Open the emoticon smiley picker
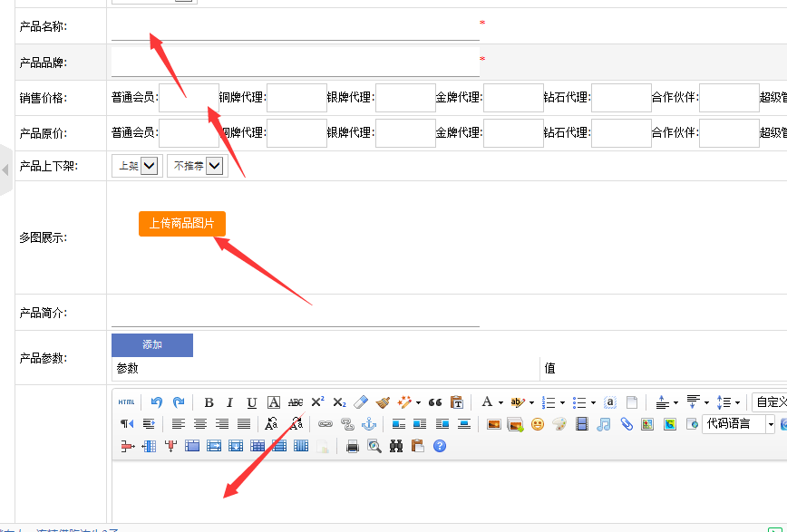Image resolution: width=787 pixels, height=532 pixels. coord(538,424)
